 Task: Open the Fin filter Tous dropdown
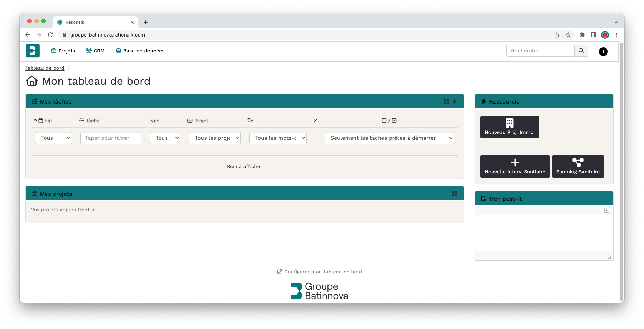click(x=54, y=138)
